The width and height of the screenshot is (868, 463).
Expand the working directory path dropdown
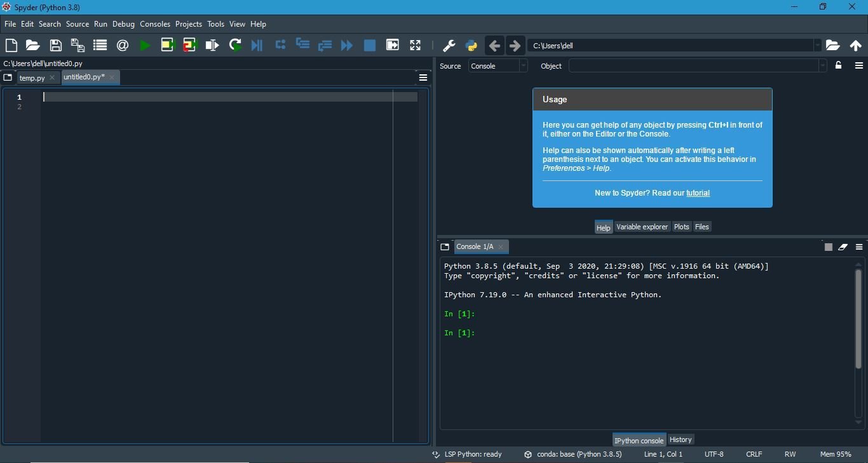[818, 46]
